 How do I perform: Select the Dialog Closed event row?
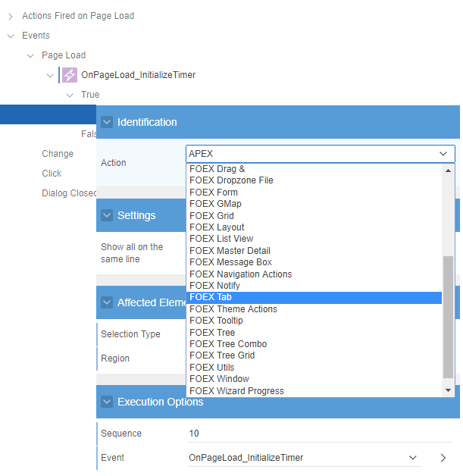pos(69,193)
